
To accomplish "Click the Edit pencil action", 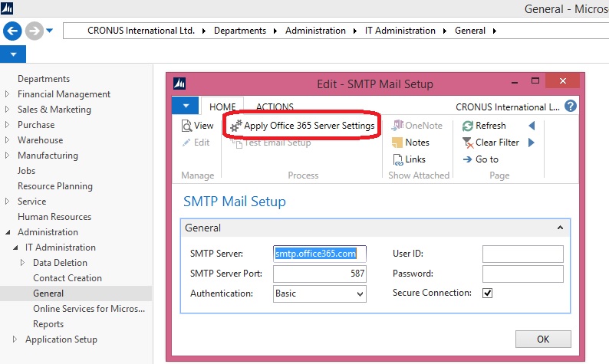I will pyautogui.click(x=196, y=143).
